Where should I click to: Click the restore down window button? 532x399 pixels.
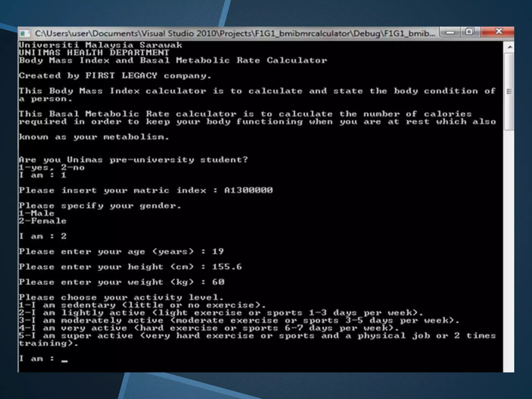(469, 32)
